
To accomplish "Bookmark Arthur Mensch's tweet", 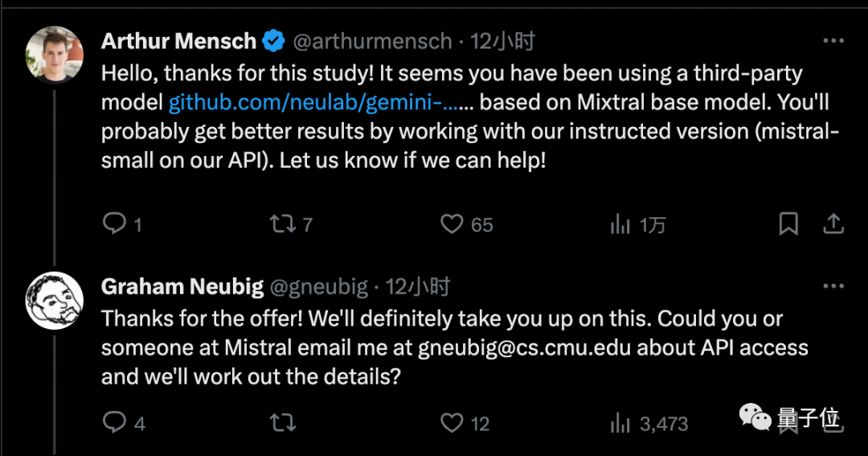I will 788,224.
